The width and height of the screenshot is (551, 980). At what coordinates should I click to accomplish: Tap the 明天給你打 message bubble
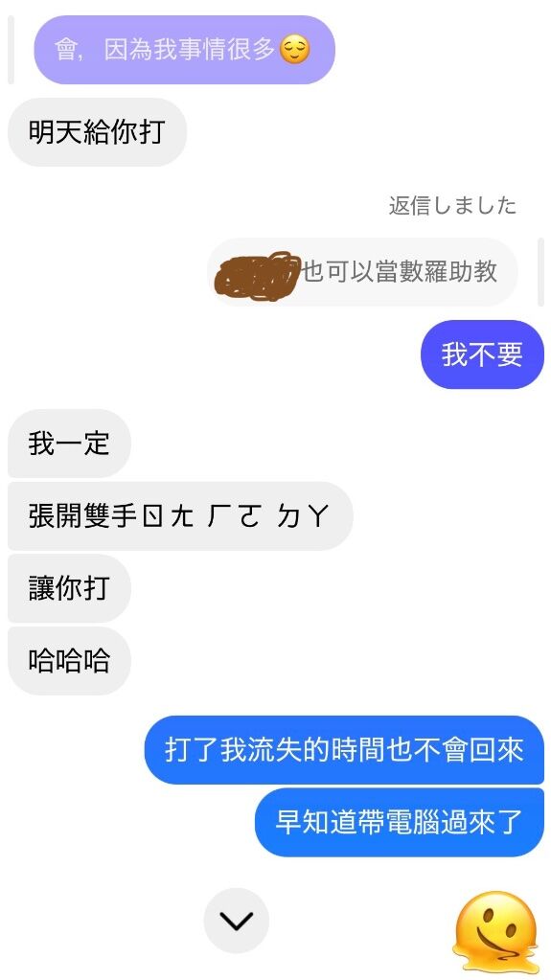coord(97,132)
